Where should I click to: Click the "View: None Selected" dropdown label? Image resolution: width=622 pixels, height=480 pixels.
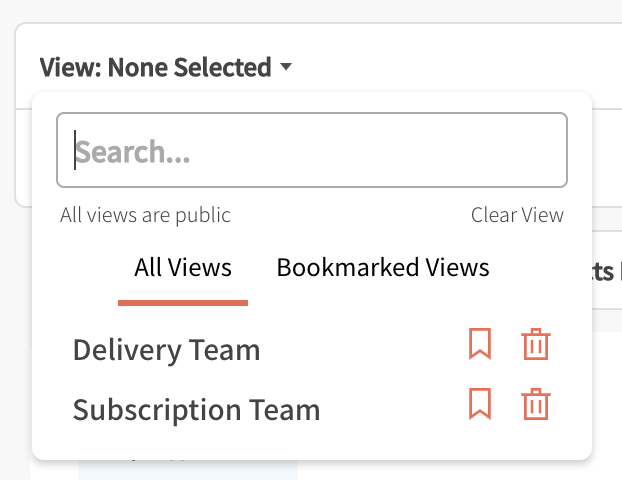pyautogui.click(x=156, y=68)
